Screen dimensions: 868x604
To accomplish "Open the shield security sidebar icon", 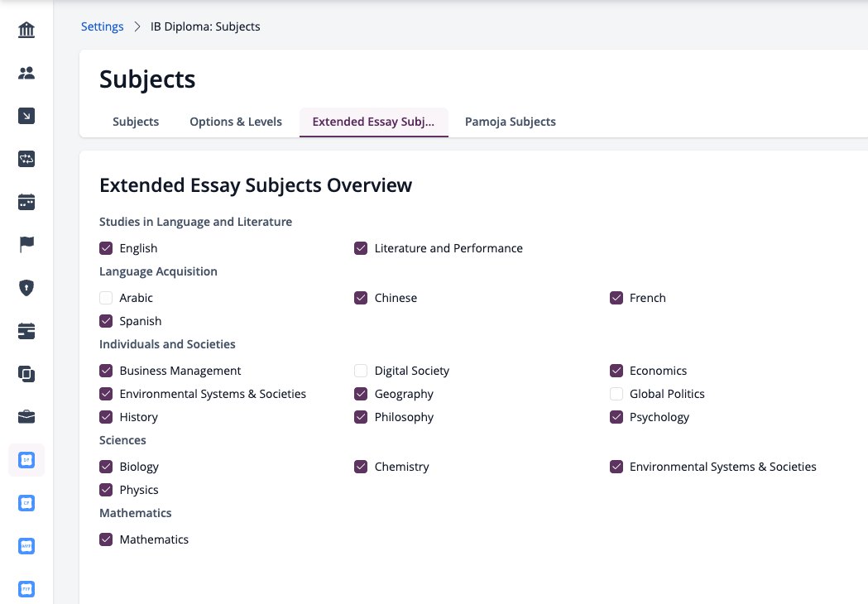I will click(x=26, y=288).
